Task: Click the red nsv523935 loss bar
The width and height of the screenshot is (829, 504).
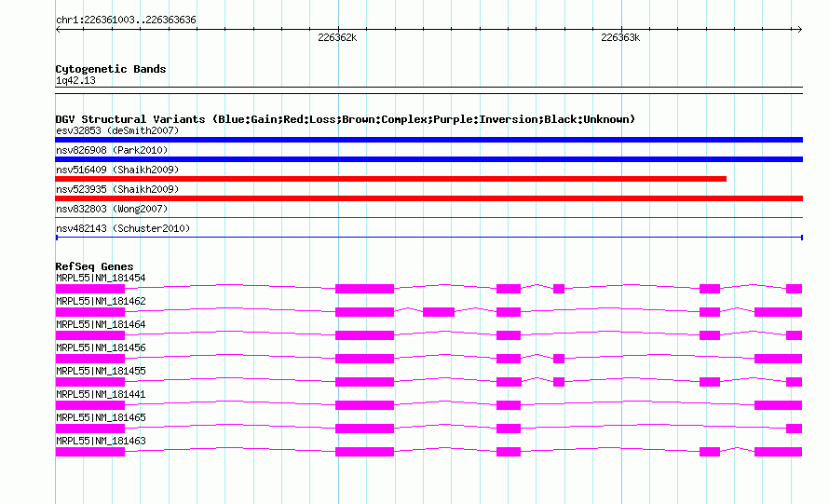Action: pyautogui.click(x=428, y=198)
